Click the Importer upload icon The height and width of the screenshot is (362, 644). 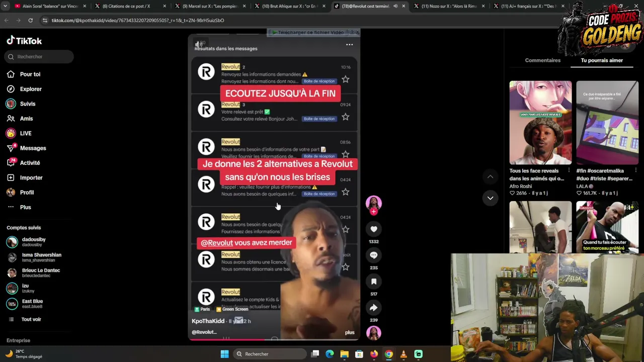point(11,177)
